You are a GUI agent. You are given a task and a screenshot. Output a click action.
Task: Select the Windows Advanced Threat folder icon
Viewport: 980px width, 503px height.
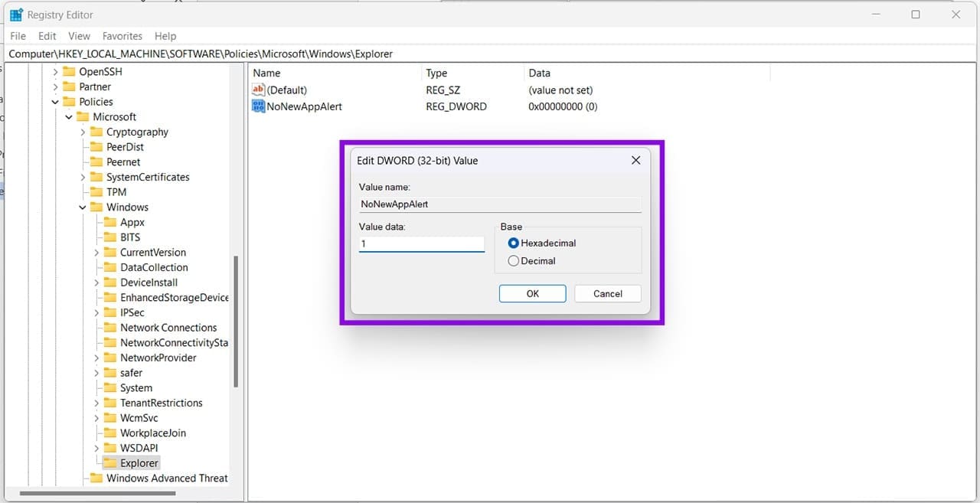coord(96,478)
